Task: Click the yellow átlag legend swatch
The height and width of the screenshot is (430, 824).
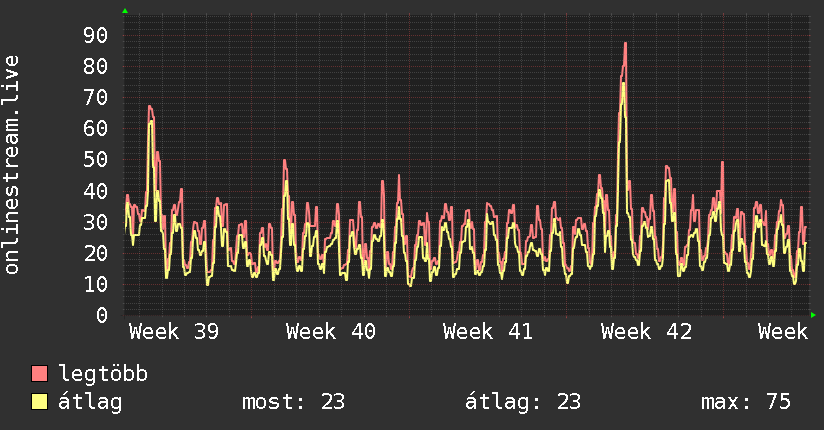Action: click(39, 401)
